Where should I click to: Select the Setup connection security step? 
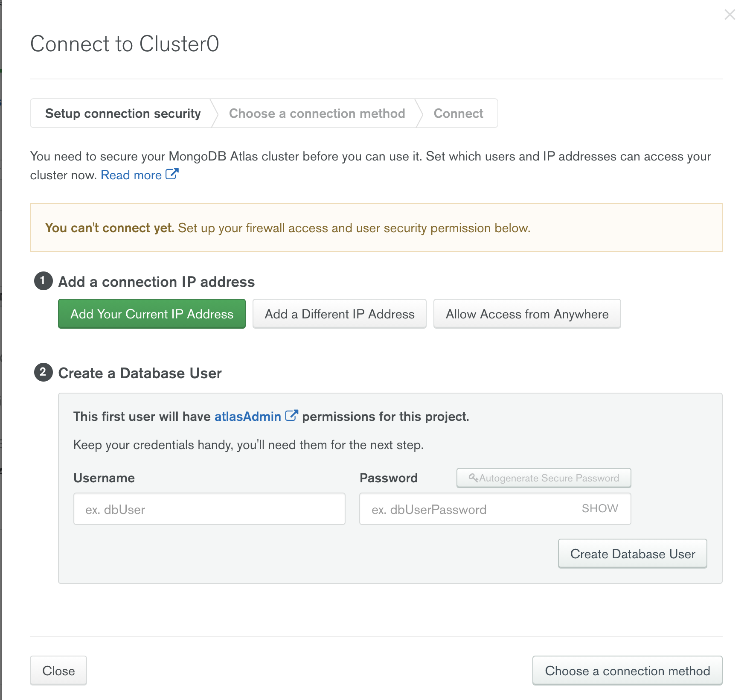click(x=123, y=114)
